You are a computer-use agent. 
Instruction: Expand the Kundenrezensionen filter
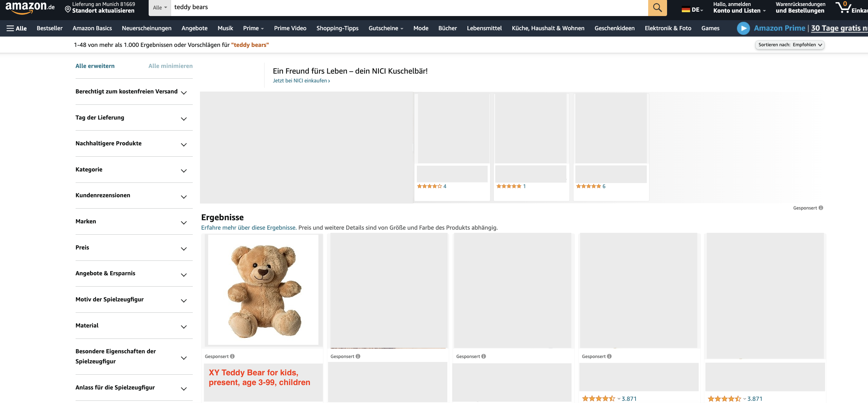[134, 196]
